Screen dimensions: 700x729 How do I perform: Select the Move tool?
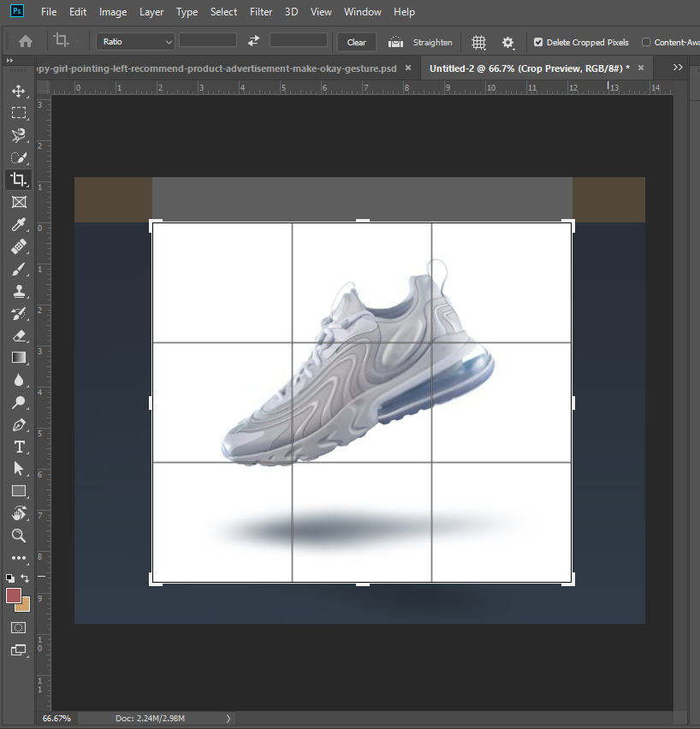[19, 91]
